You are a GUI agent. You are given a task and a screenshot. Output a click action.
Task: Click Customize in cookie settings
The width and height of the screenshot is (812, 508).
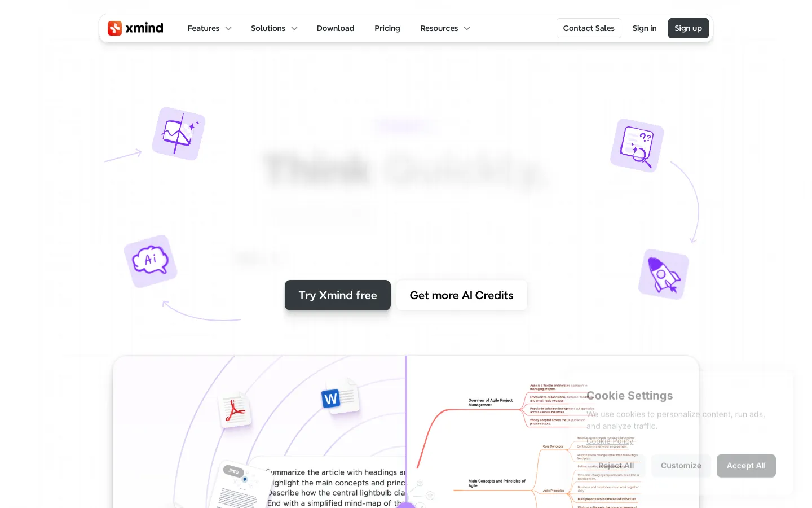tap(681, 466)
